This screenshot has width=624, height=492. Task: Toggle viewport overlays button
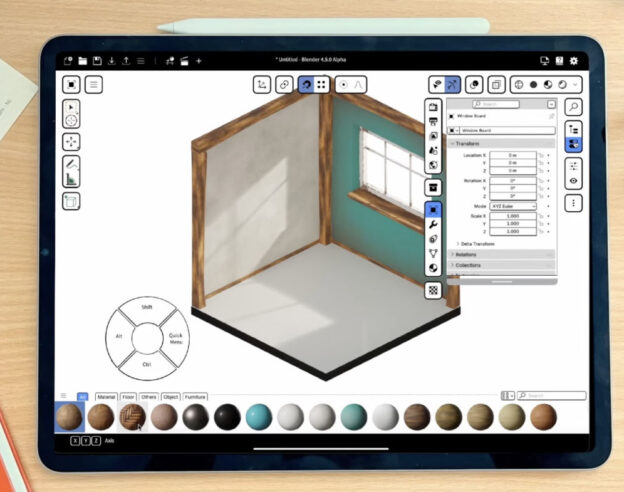pos(474,84)
